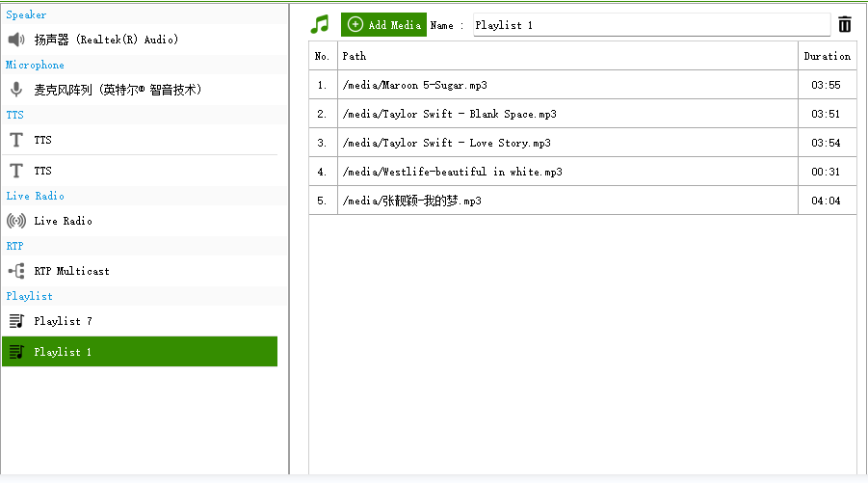Click the Playlist 7 list icon
Viewport: 868px width, 483px height.
[x=16, y=321]
